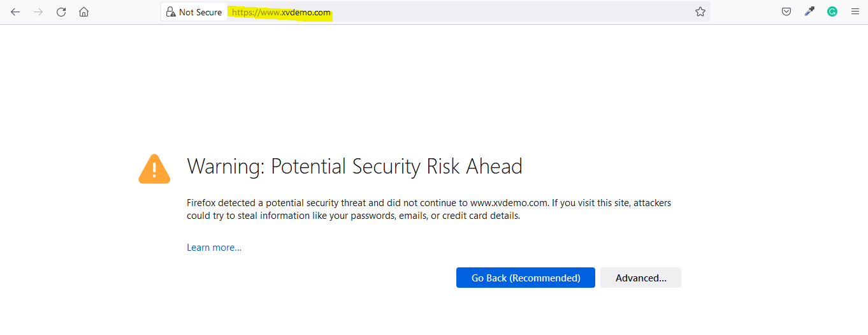Click the orange warning triangle icon
The height and width of the screenshot is (335, 868).
[x=154, y=168]
